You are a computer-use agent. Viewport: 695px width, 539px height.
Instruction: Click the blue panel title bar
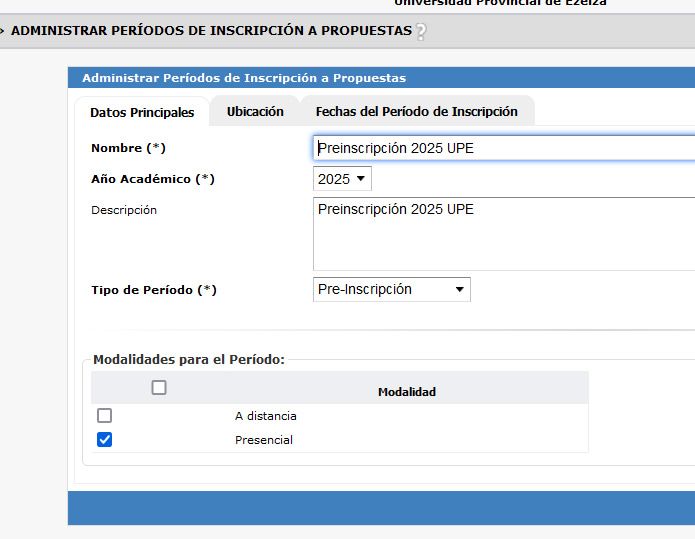click(380, 78)
